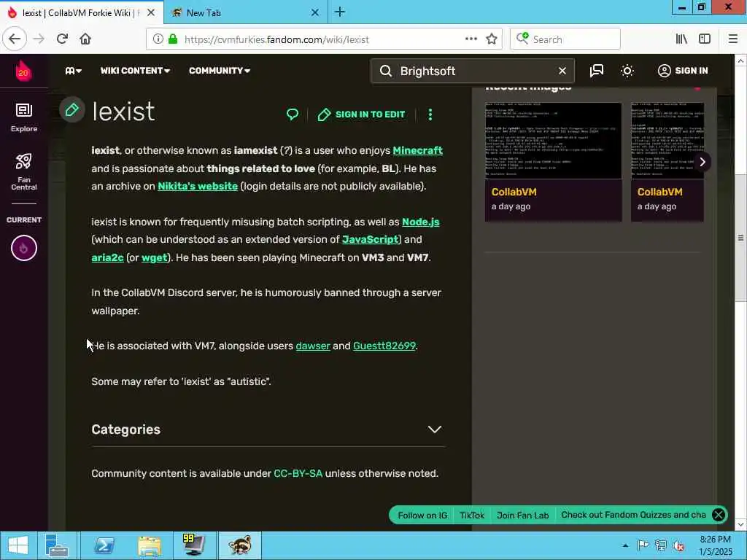This screenshot has width=747, height=560.
Task: Open the wget link
Action: (x=155, y=257)
